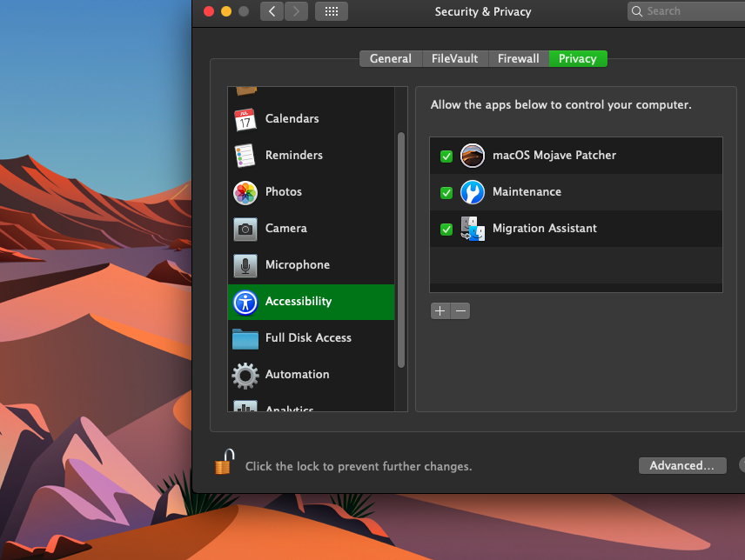Uncheck macOS Mojave Patcher checkbox
745x560 pixels.
pos(446,157)
